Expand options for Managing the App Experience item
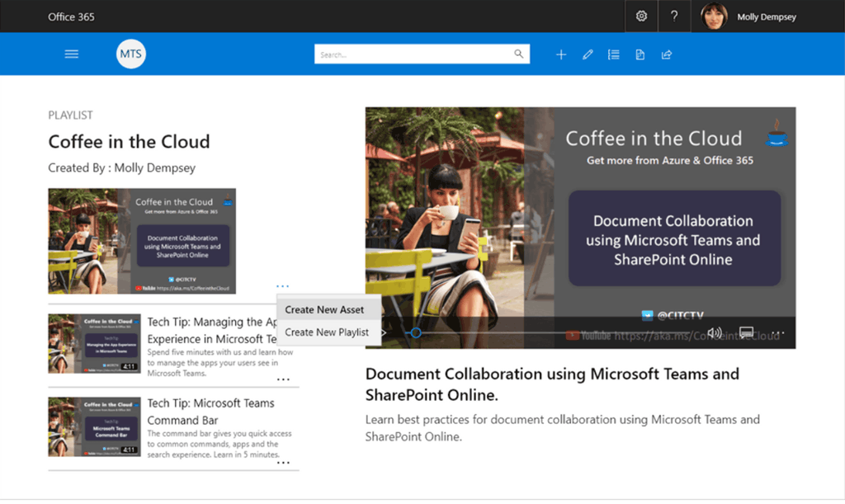This screenshot has height=504, width=845. pos(283,379)
